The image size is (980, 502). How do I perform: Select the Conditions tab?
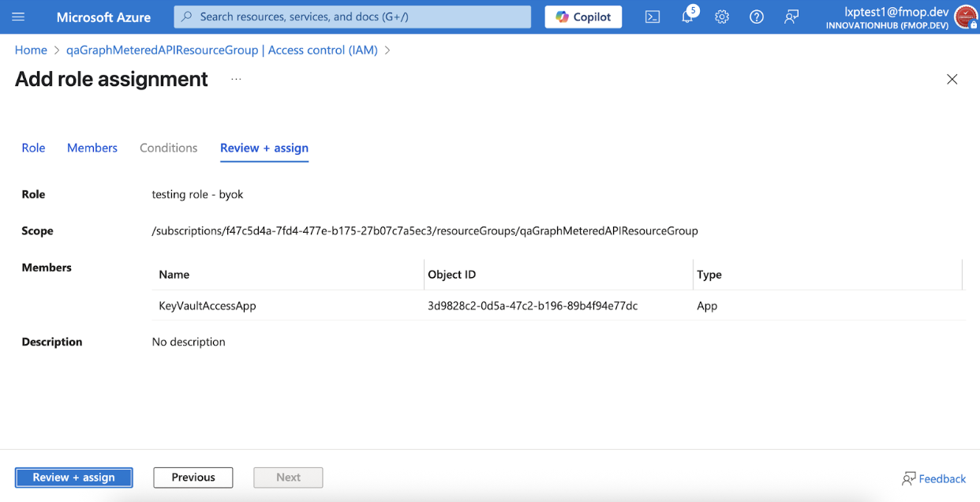[168, 148]
